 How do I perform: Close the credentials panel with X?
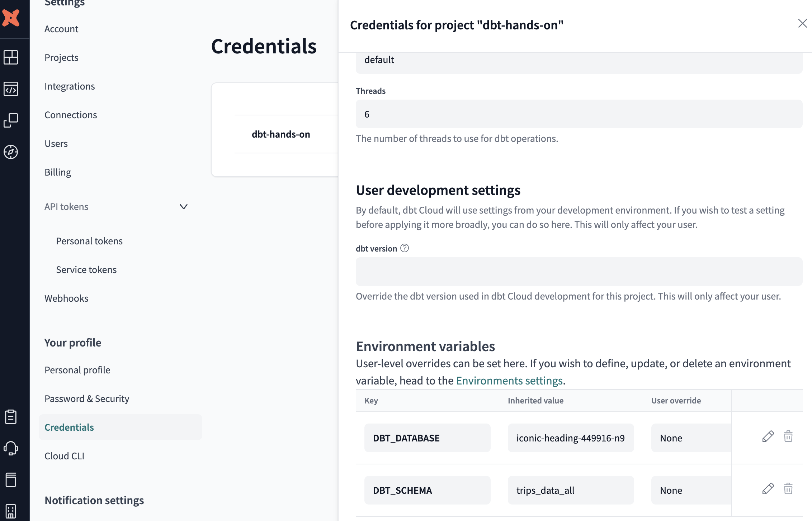[x=803, y=23]
